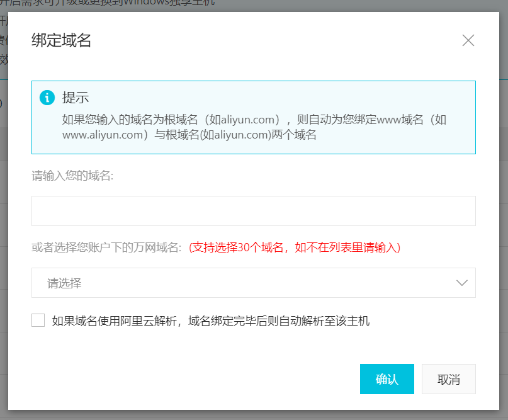The image size is (508, 420).
Task: Expand the dropdown using its chevron arrow
Action: (x=462, y=283)
